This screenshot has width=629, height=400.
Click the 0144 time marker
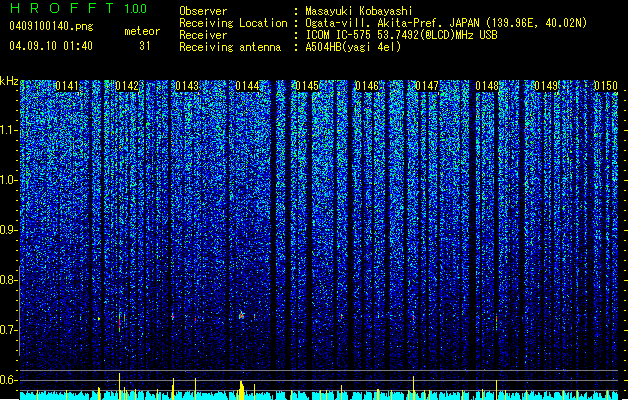[x=247, y=86]
